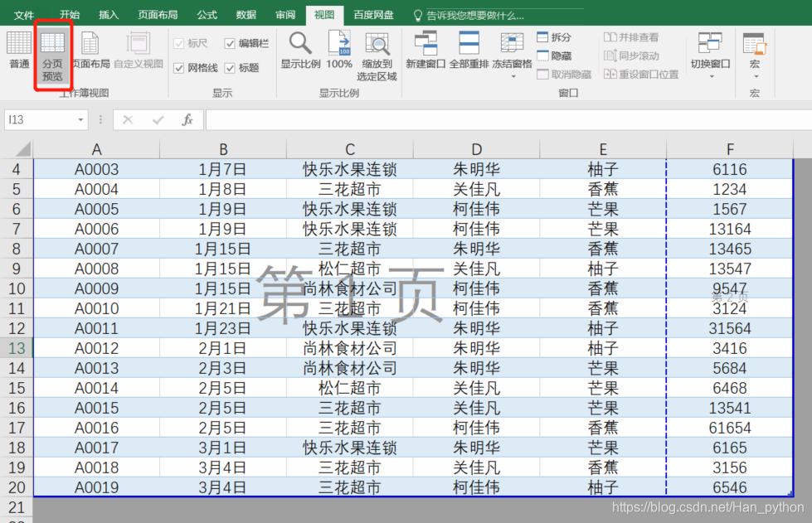The image size is (812, 523).
Task: Click cell with value 61654
Action: [x=730, y=428]
